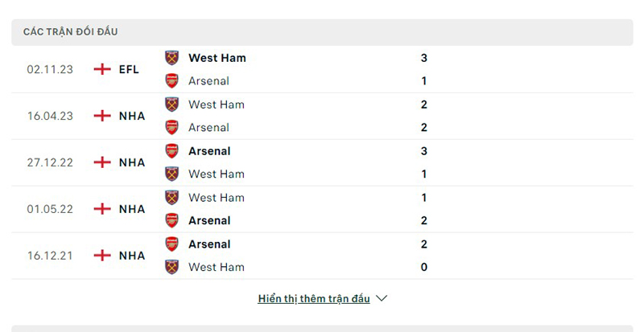Click score 3 for West Ham, 02.11.23
Viewport: 644px width, 332px height.
pyautogui.click(x=424, y=58)
